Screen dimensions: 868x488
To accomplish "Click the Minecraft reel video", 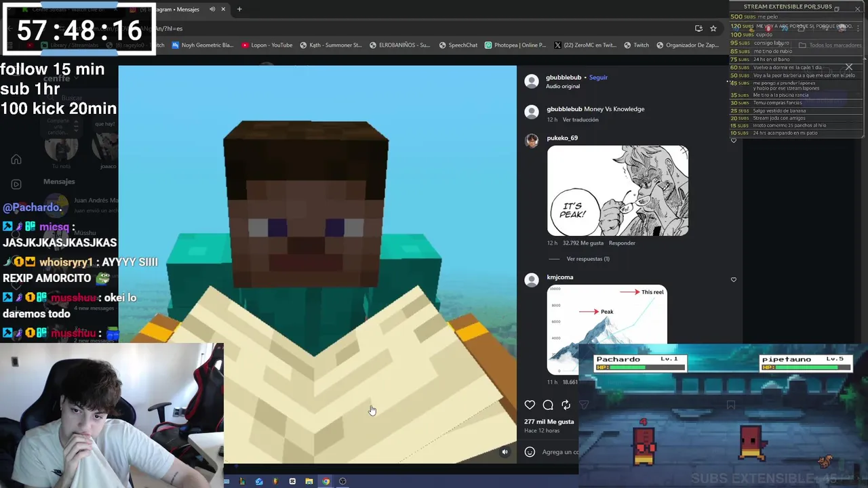I will (x=317, y=264).
